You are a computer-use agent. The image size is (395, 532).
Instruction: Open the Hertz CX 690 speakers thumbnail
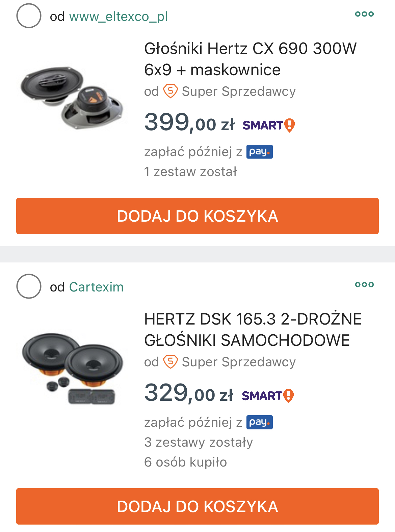click(x=72, y=98)
